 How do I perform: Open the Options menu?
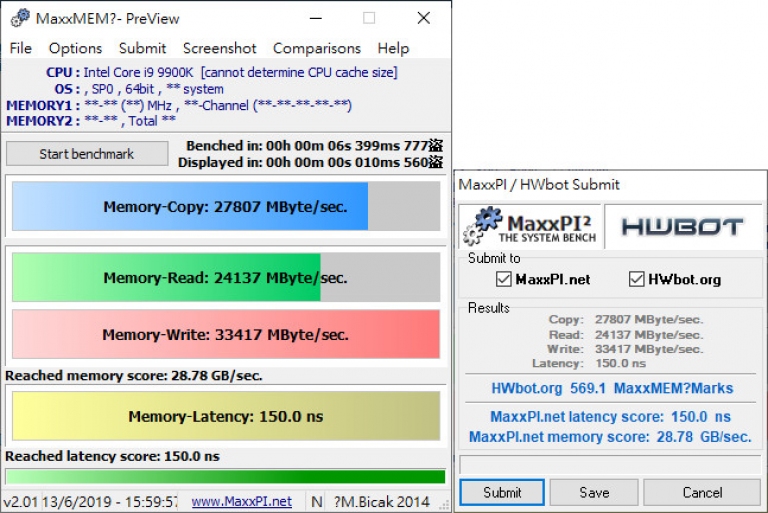(75, 49)
